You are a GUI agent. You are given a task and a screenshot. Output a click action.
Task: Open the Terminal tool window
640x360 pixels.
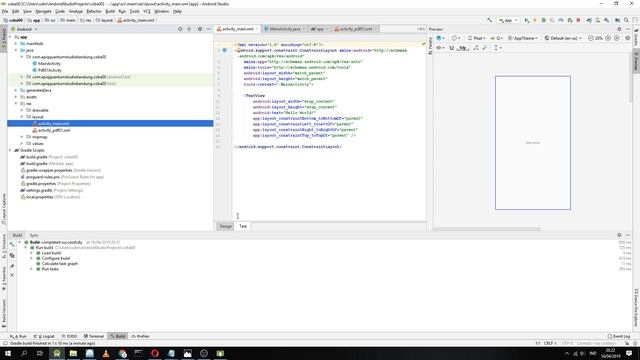[x=94, y=336]
